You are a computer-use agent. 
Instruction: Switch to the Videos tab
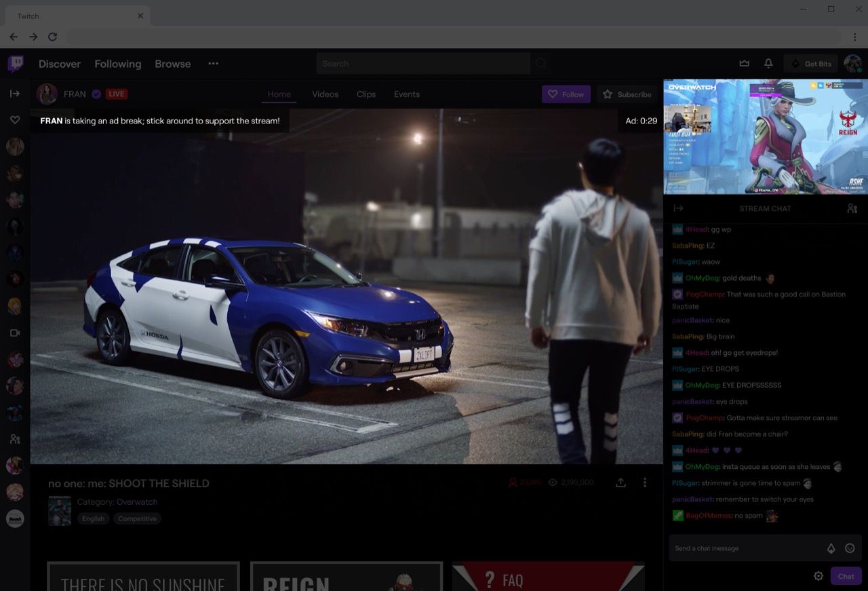click(x=325, y=94)
